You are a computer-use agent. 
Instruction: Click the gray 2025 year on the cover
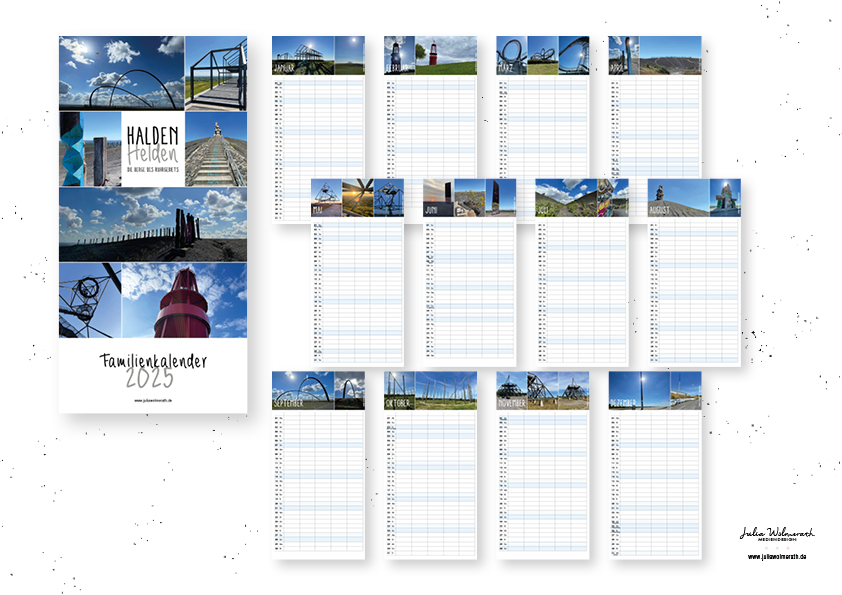click(x=150, y=378)
